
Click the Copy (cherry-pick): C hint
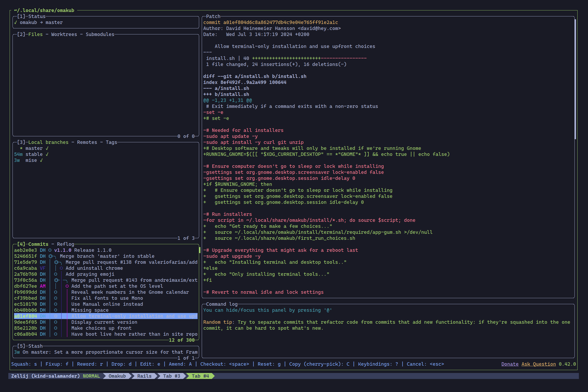pos(319,364)
